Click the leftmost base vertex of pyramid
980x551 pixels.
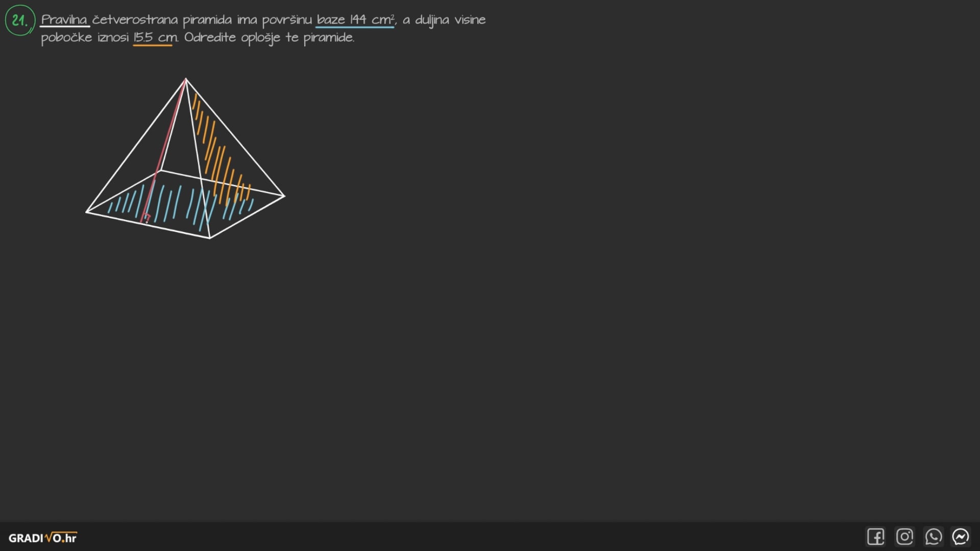click(86, 212)
